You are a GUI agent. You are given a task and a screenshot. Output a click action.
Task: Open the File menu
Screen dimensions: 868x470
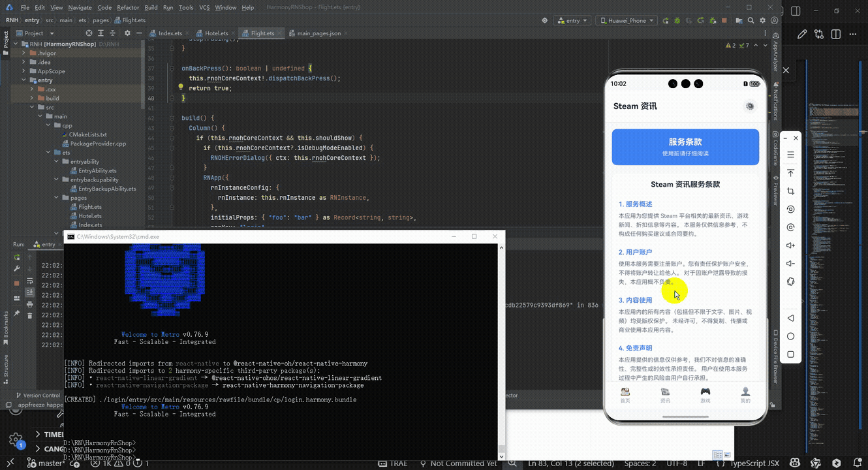tap(25, 7)
